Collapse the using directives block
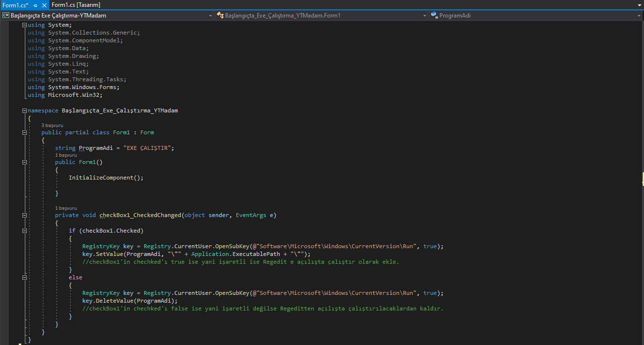The width and height of the screenshot is (644, 345). [x=24, y=25]
